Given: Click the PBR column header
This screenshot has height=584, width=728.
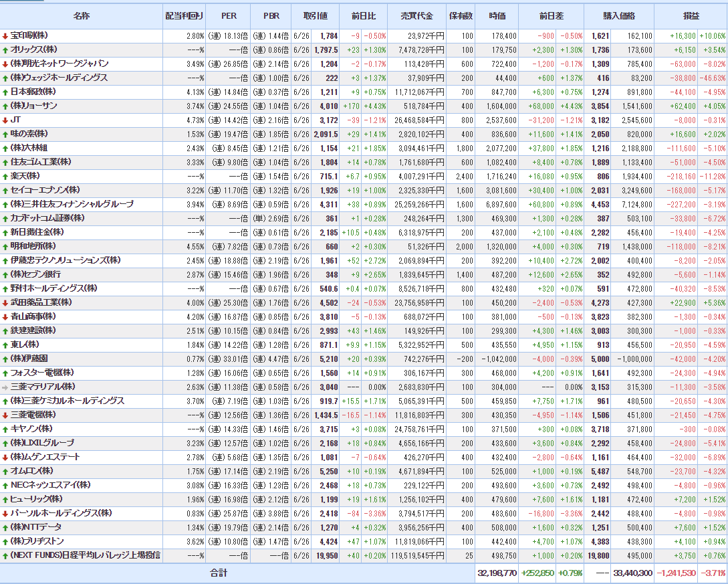Looking at the screenshot, I should 271,15.
